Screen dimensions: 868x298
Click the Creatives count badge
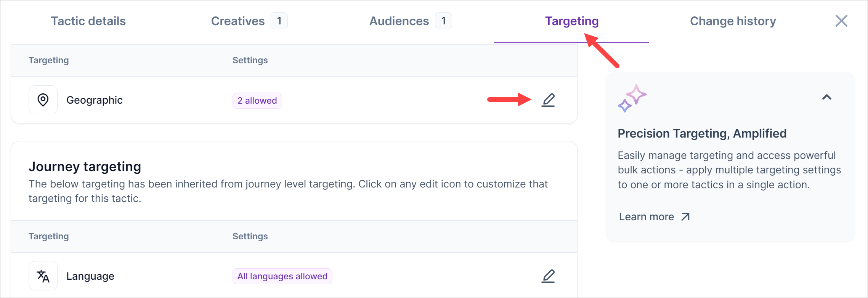279,21
